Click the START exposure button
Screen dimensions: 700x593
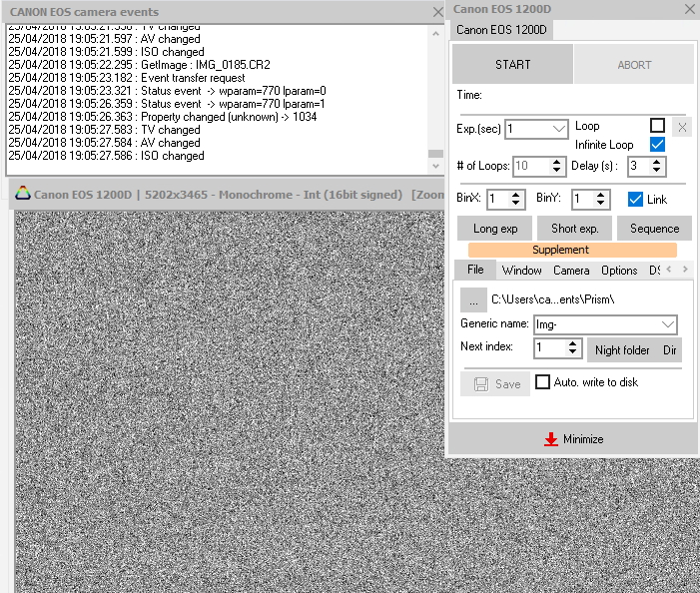coord(512,65)
